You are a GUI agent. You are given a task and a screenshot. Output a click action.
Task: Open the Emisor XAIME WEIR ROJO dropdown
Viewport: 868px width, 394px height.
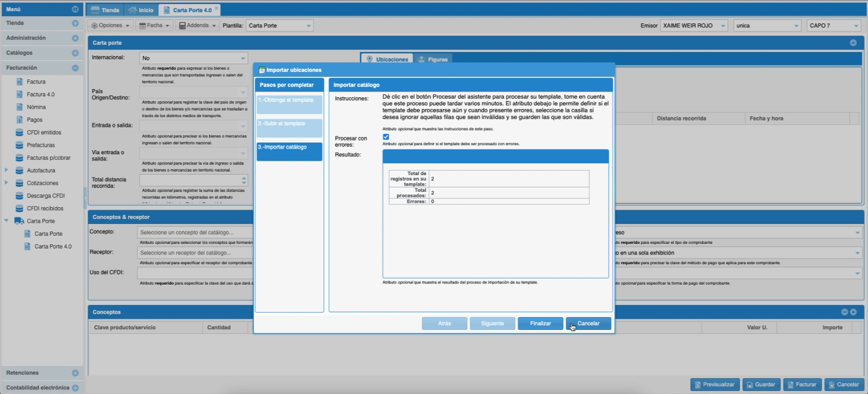click(723, 25)
